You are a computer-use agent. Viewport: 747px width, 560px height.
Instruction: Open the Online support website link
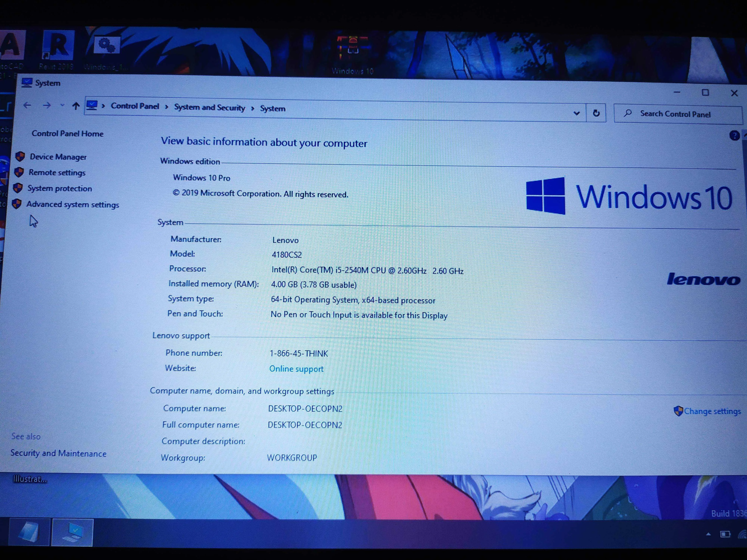pos(296,369)
